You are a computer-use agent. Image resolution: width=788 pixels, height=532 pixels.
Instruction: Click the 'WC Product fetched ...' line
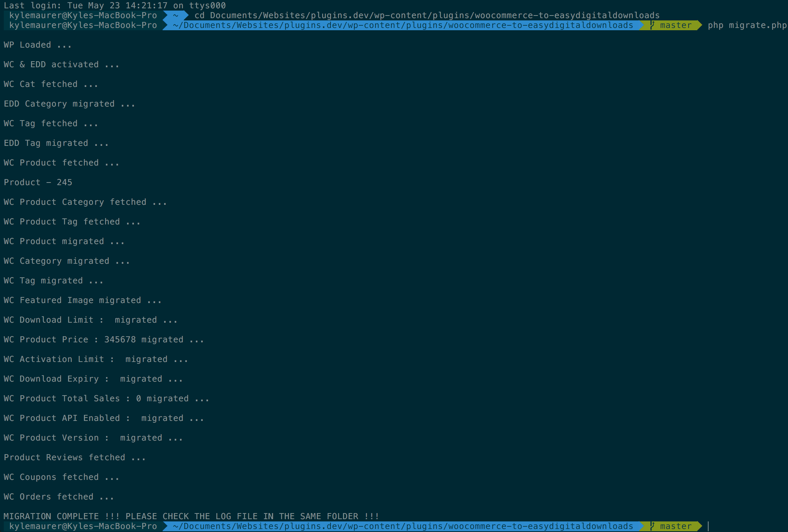tap(62, 162)
